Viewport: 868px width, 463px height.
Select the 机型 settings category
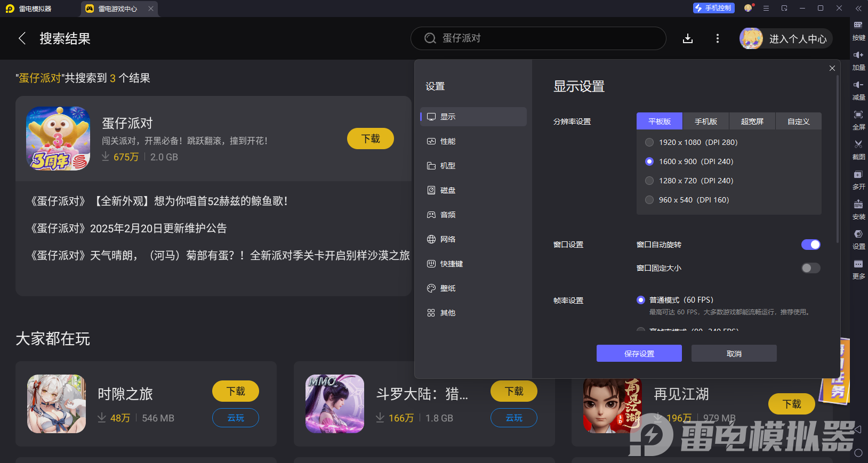tap(473, 166)
